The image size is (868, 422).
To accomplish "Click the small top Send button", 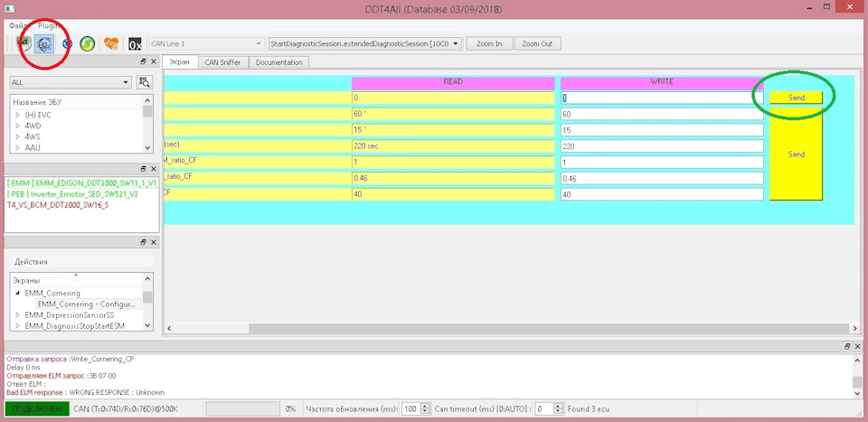I will 796,98.
